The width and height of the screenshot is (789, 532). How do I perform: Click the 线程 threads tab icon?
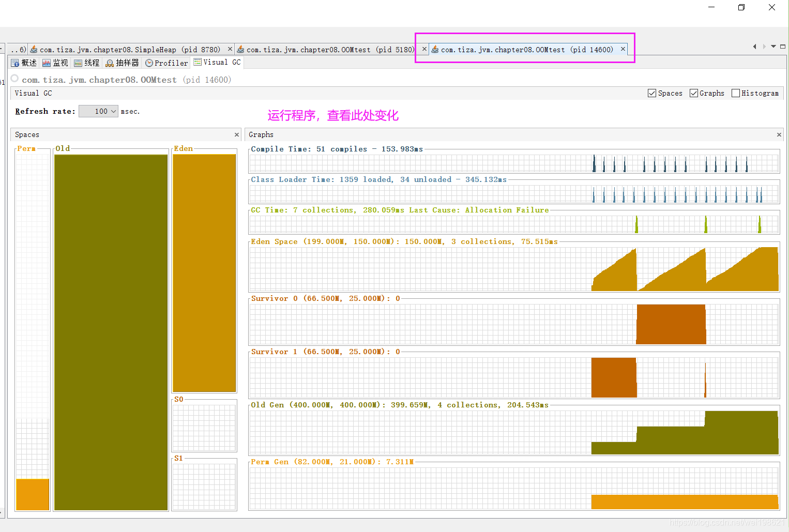click(x=78, y=63)
